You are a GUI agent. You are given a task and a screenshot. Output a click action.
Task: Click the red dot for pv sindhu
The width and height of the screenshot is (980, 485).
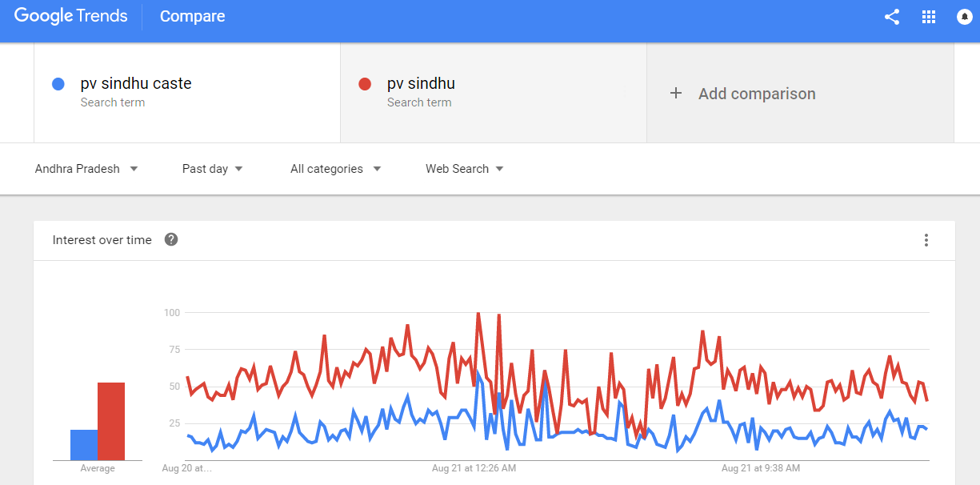pos(365,84)
